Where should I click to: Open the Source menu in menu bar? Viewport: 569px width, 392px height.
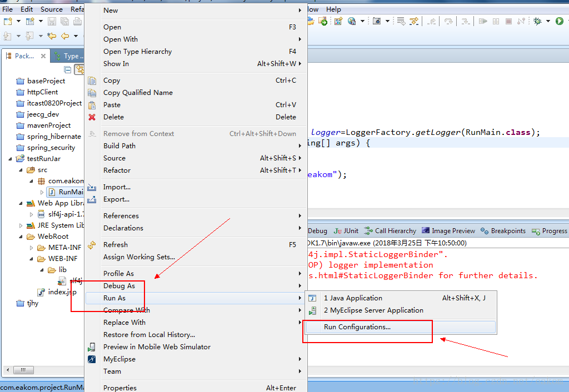(x=52, y=9)
